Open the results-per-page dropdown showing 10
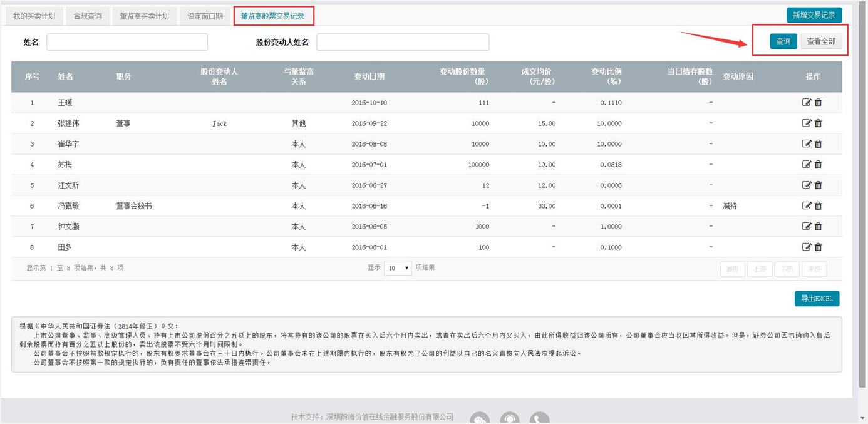This screenshot has height=424, width=868. pos(398,268)
